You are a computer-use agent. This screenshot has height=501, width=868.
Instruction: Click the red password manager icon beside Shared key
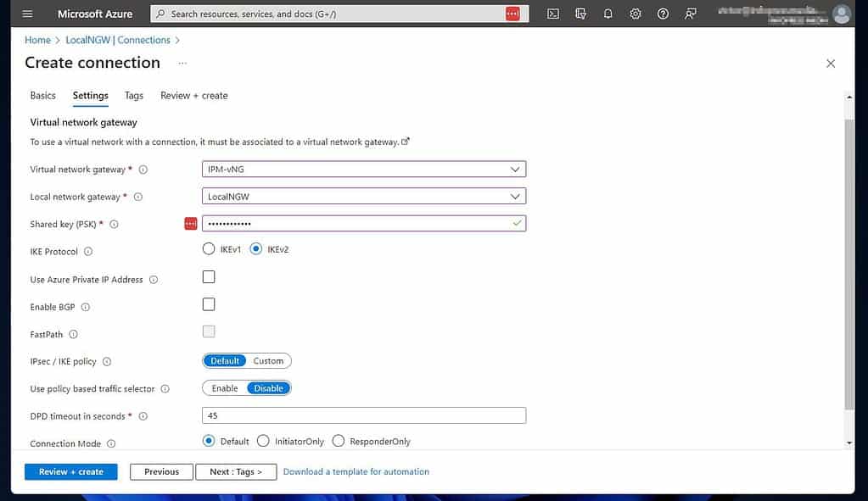click(190, 224)
